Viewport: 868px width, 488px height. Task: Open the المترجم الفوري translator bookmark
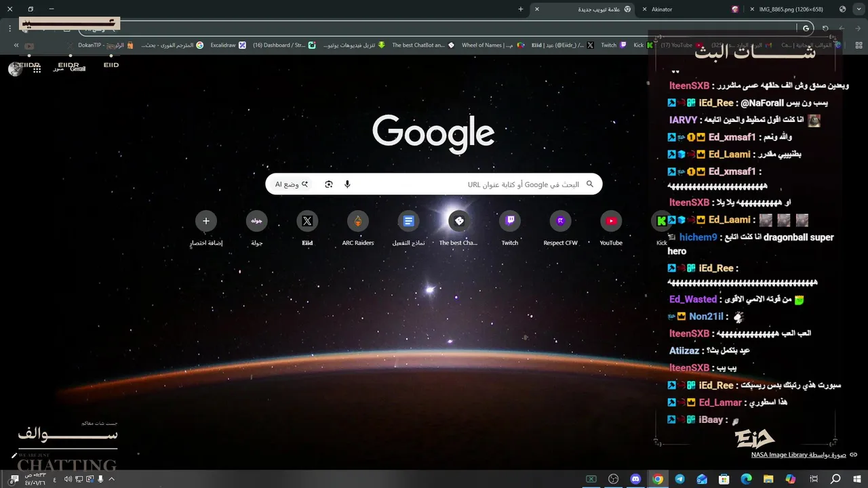(172, 45)
